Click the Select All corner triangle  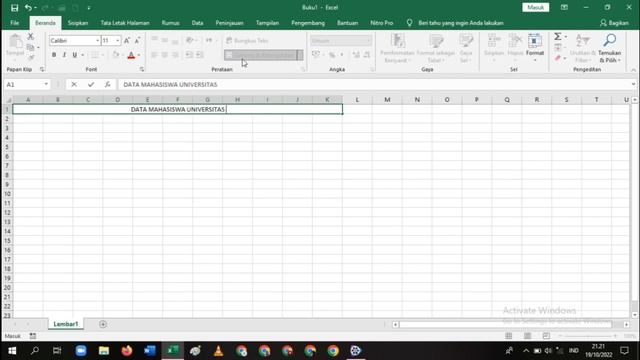(x=8, y=100)
